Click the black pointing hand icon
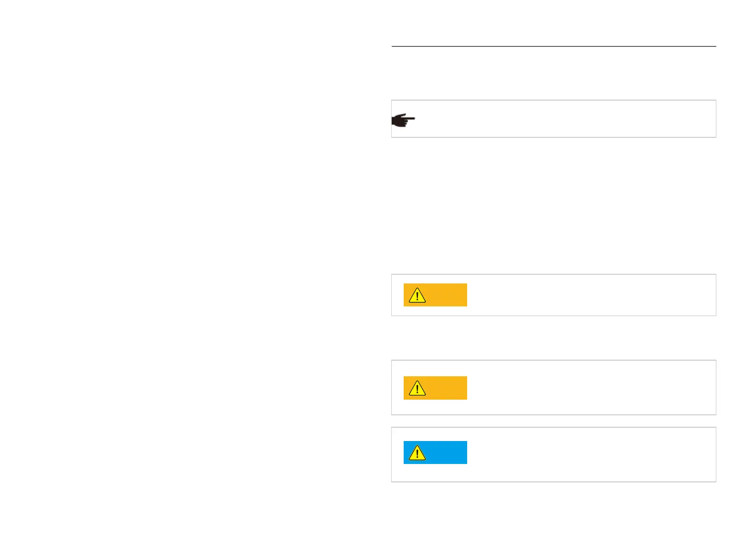743x560 pixels. tap(402, 120)
